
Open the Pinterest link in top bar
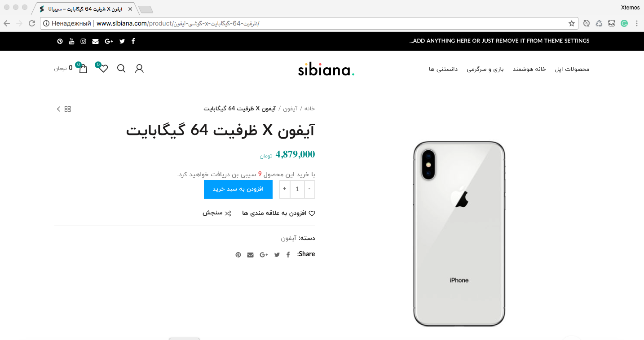click(x=60, y=41)
